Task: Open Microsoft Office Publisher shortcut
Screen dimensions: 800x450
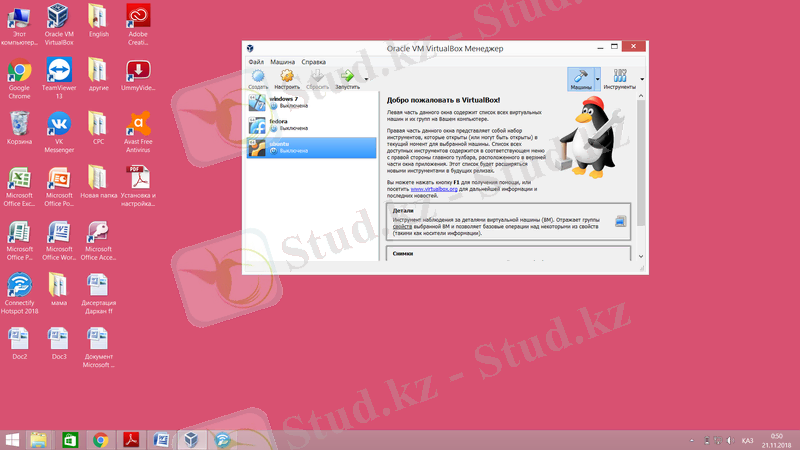Action: point(19,240)
